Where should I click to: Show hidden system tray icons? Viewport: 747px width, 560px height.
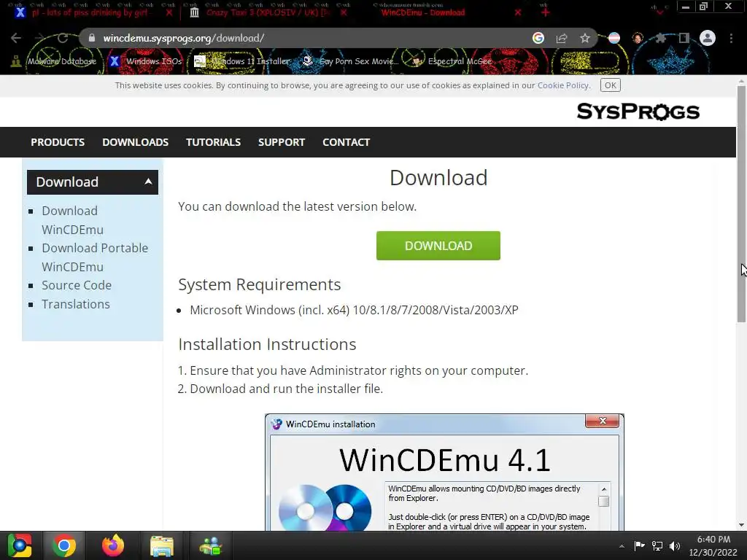622,546
